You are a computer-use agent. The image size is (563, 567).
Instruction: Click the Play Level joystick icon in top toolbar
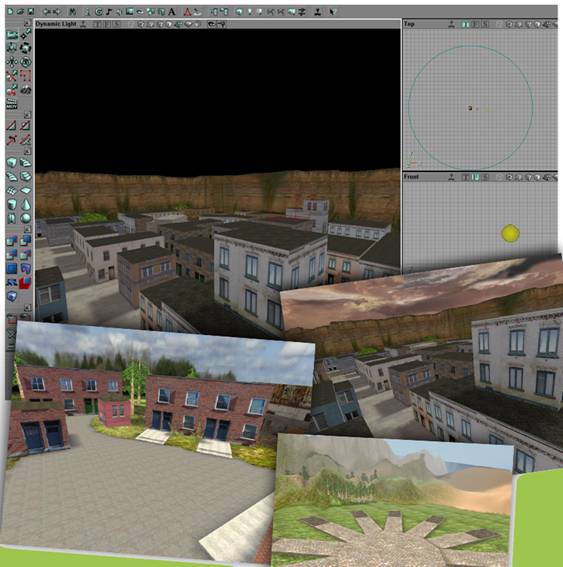pos(317,12)
